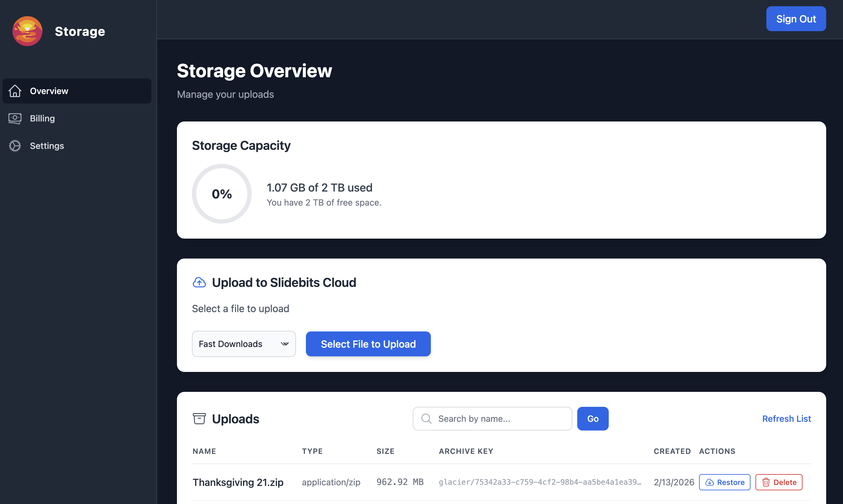Open the Settings menu item
The image size is (843, 504).
[x=77, y=146]
